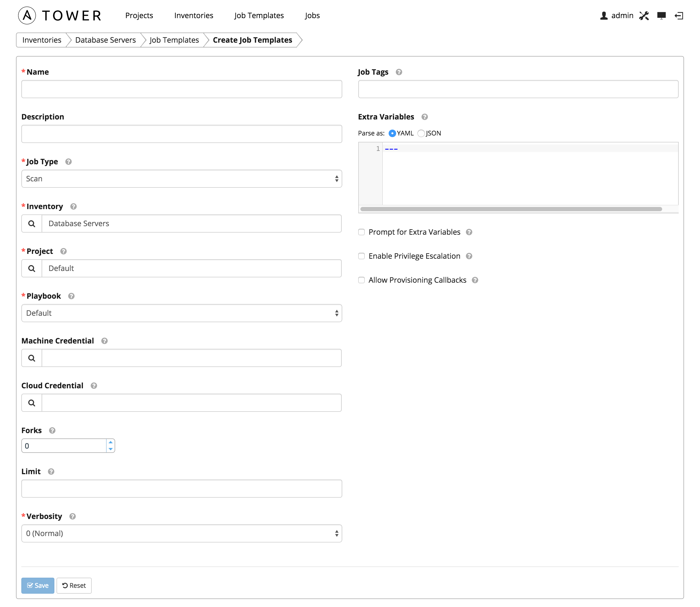Show help for Job Tags
700x607 pixels.
(399, 72)
